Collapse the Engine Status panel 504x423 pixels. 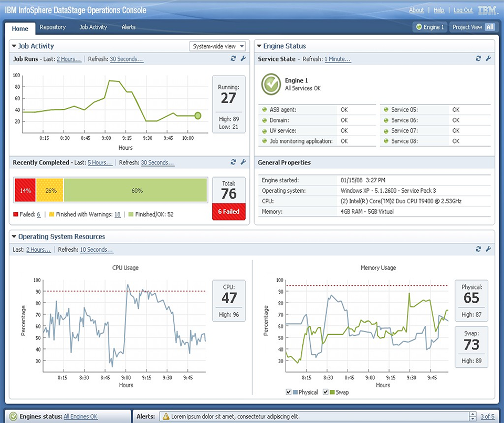coord(259,46)
